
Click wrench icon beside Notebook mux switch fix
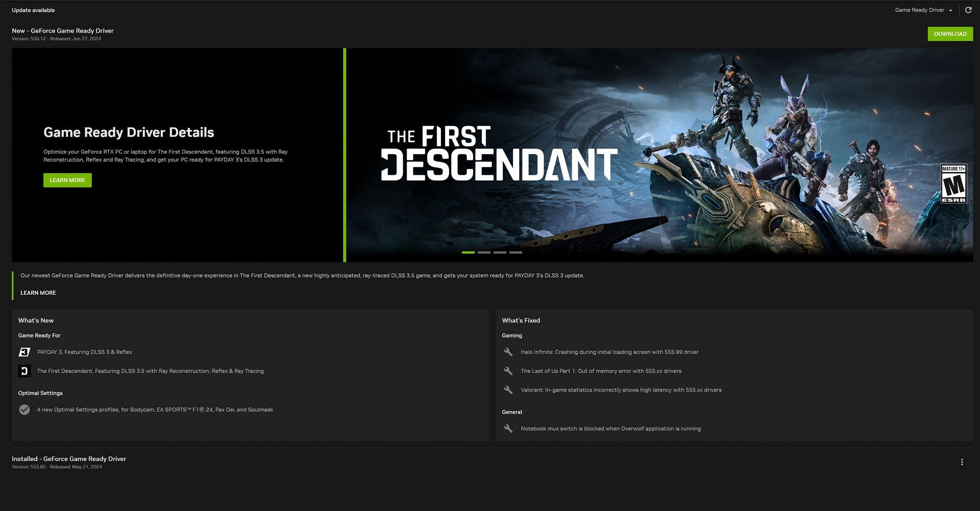[508, 428]
